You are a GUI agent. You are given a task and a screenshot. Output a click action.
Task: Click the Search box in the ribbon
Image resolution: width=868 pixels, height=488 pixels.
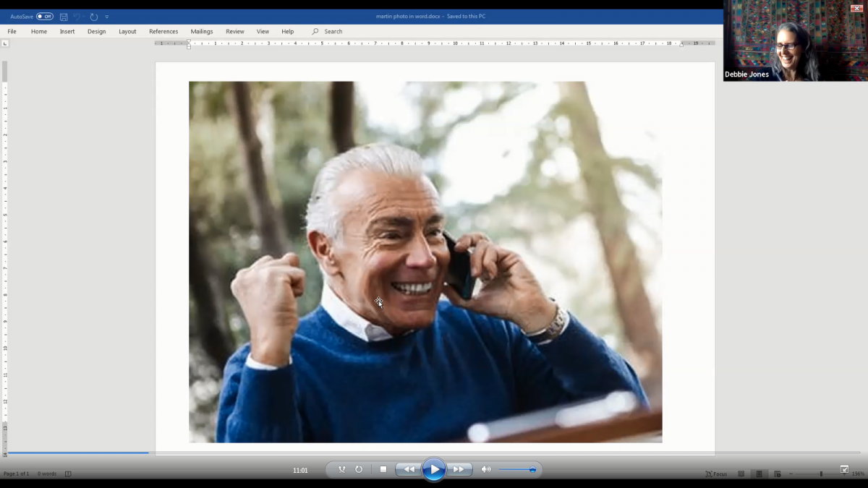tap(333, 32)
